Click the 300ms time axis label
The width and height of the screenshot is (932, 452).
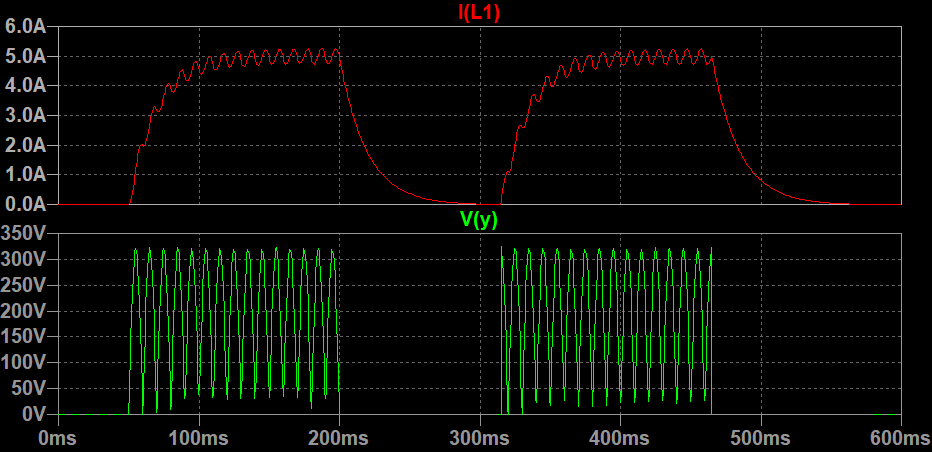point(480,439)
